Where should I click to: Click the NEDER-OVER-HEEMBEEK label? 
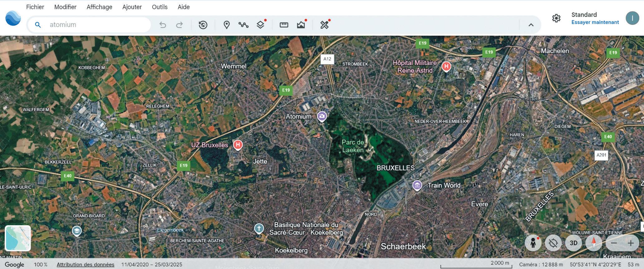440,121
